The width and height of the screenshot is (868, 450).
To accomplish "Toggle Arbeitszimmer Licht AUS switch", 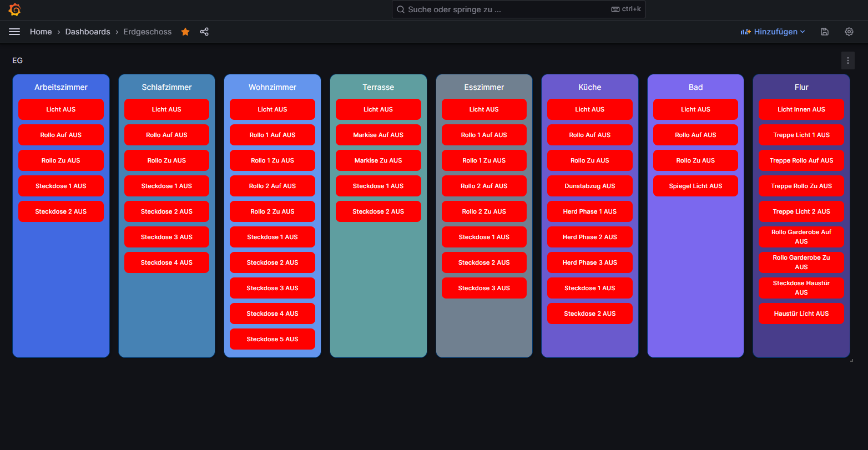I will point(61,109).
